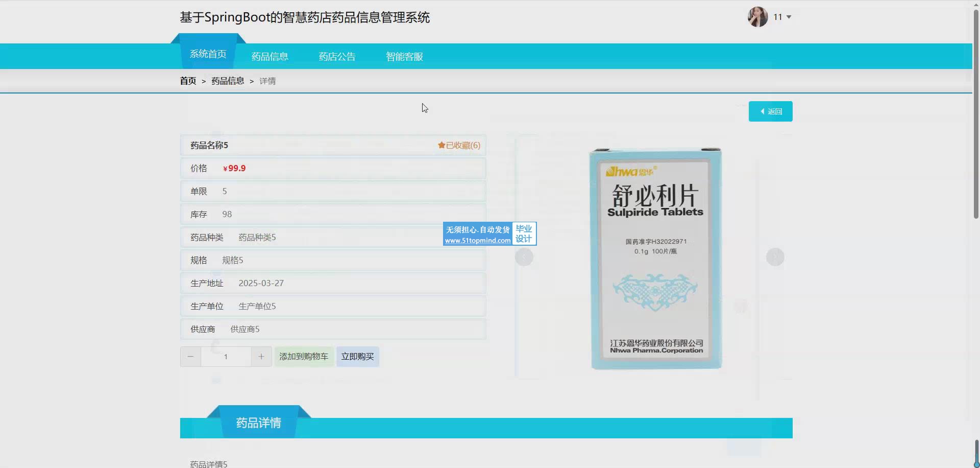
Task: Click the 首页 breadcrumb link
Action: click(x=188, y=81)
